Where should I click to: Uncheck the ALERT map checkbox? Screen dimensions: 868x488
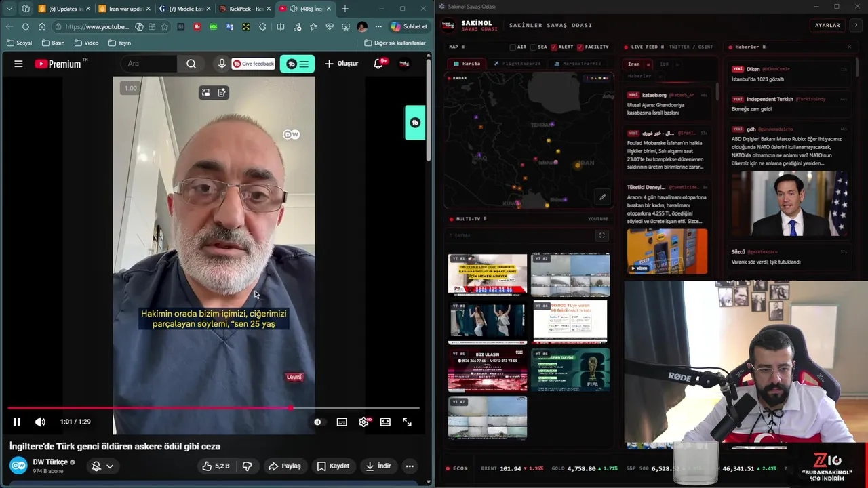[554, 47]
